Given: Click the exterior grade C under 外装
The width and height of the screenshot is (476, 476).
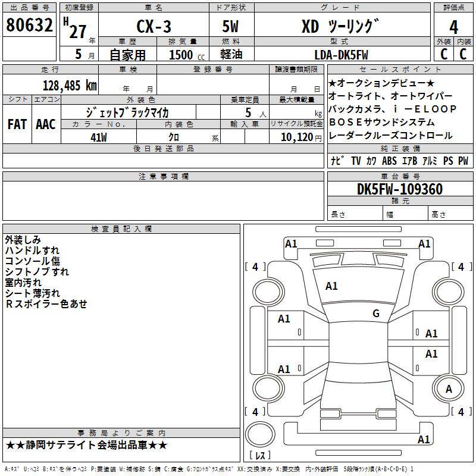Looking at the screenshot, I should (444, 54).
